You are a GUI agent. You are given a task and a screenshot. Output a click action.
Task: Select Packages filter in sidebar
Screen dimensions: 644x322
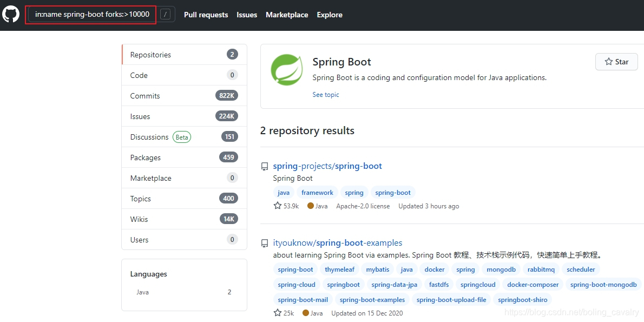tap(185, 157)
